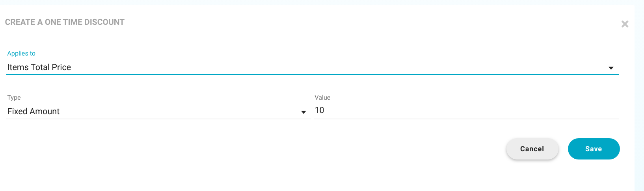Click the underline beneath the Value field
644x191 pixels.
466,119
